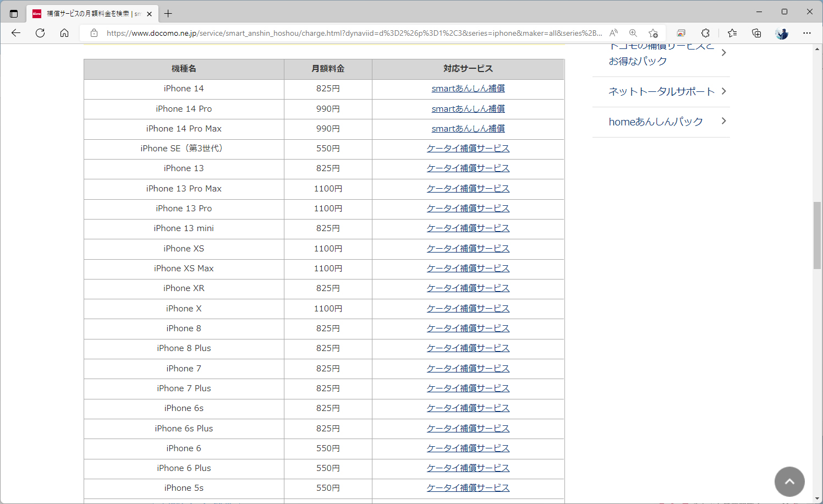The image size is (823, 504).
Task: Open ネットトータルサポート sidebar link
Action: [661, 92]
